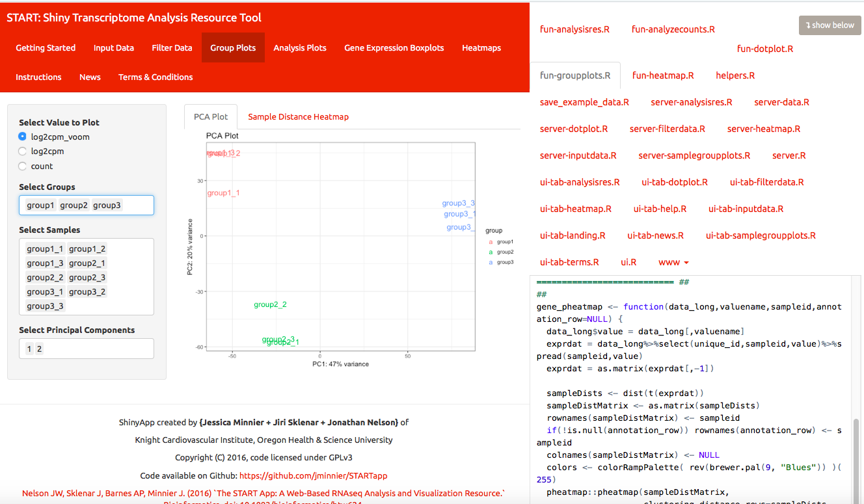Open the fun-analyzecounts.R file tab
Viewport: 864px width, 504px height.
(x=673, y=29)
